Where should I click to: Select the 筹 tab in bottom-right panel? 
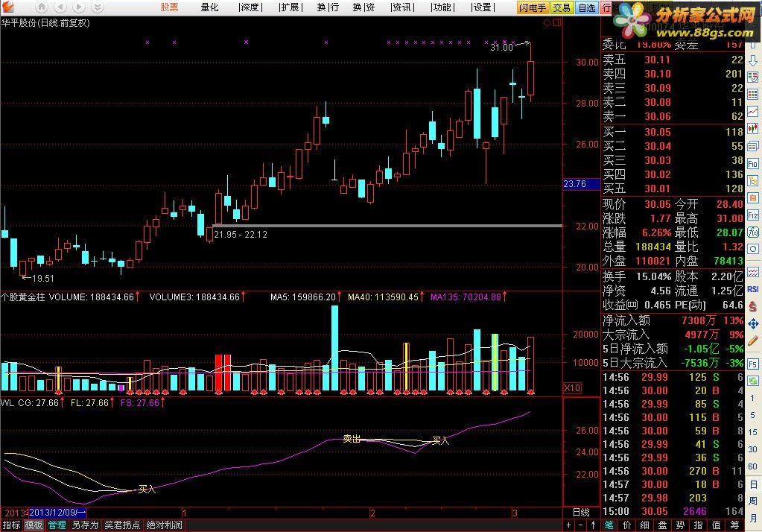pos(734,525)
